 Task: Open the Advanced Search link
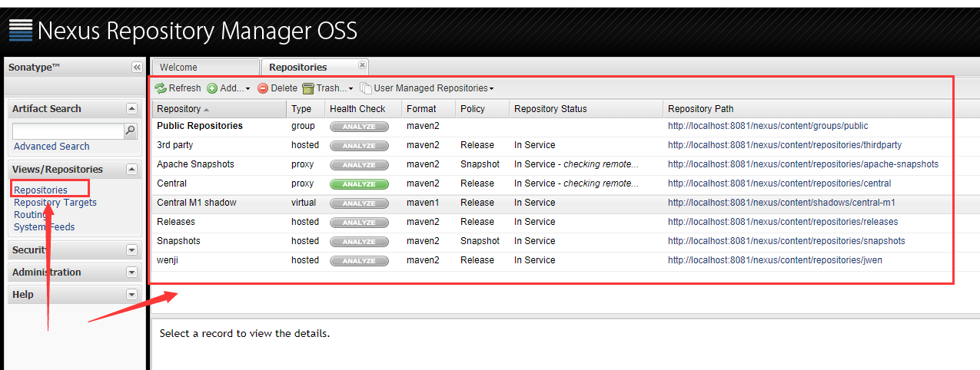tap(51, 146)
